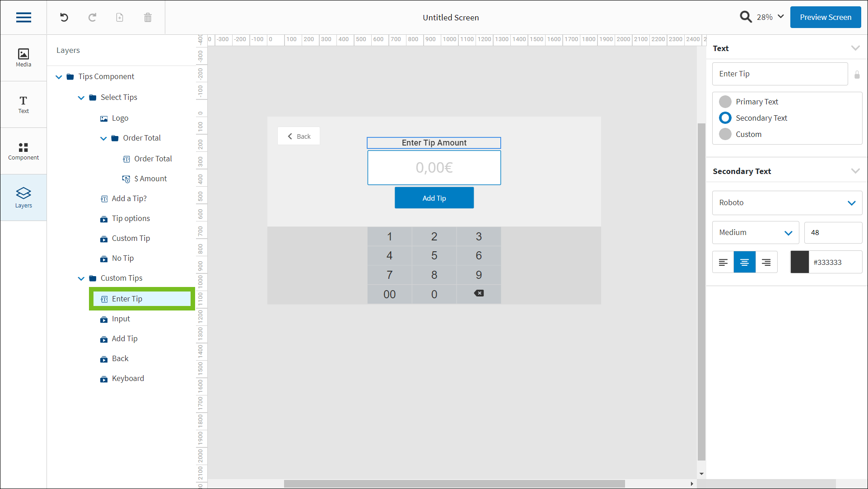Click the duplicate page icon
This screenshot has width=868, height=489.
coord(120,18)
